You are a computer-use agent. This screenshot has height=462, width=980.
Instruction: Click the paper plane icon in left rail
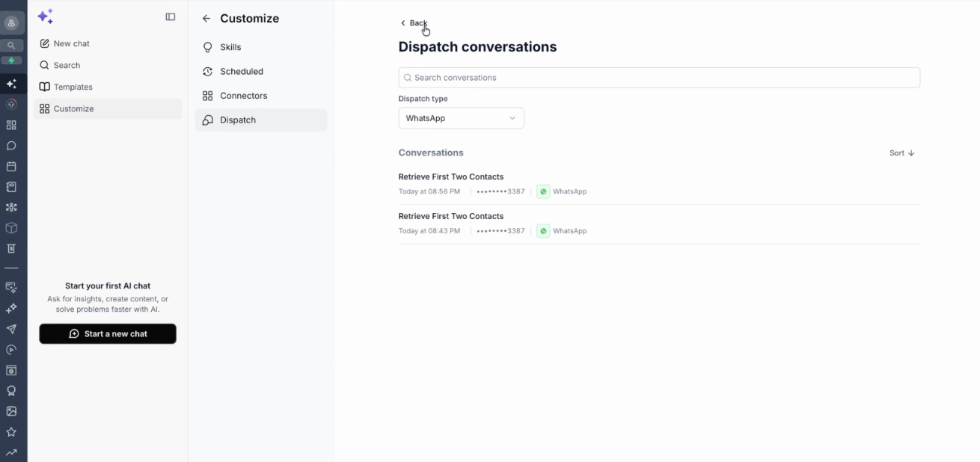pyautogui.click(x=11, y=329)
